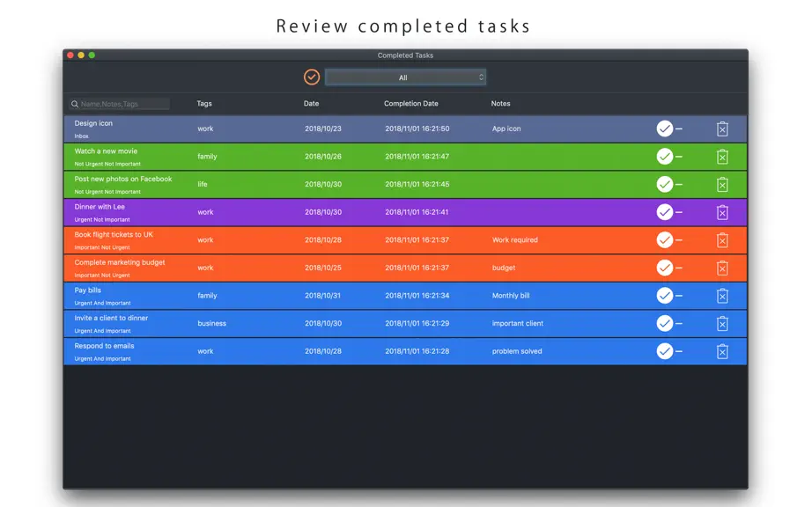Trash the Respond to emails task
The image size is (812, 507).
pos(722,352)
